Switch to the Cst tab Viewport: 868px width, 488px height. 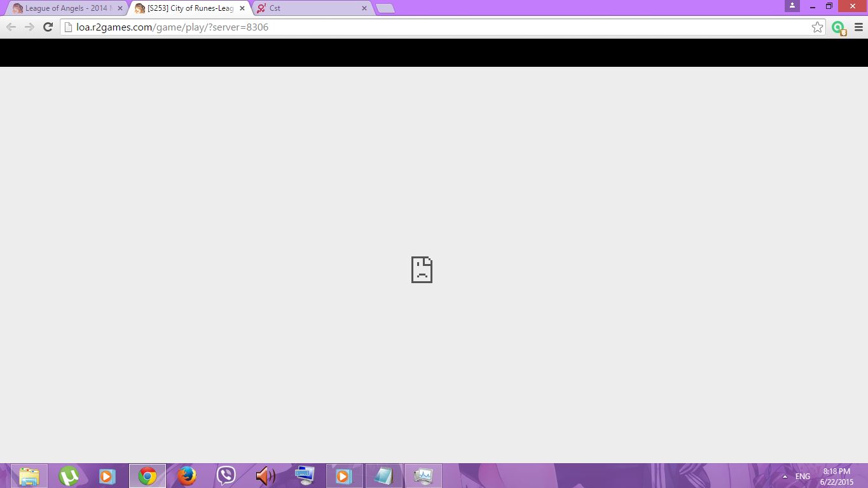click(305, 8)
